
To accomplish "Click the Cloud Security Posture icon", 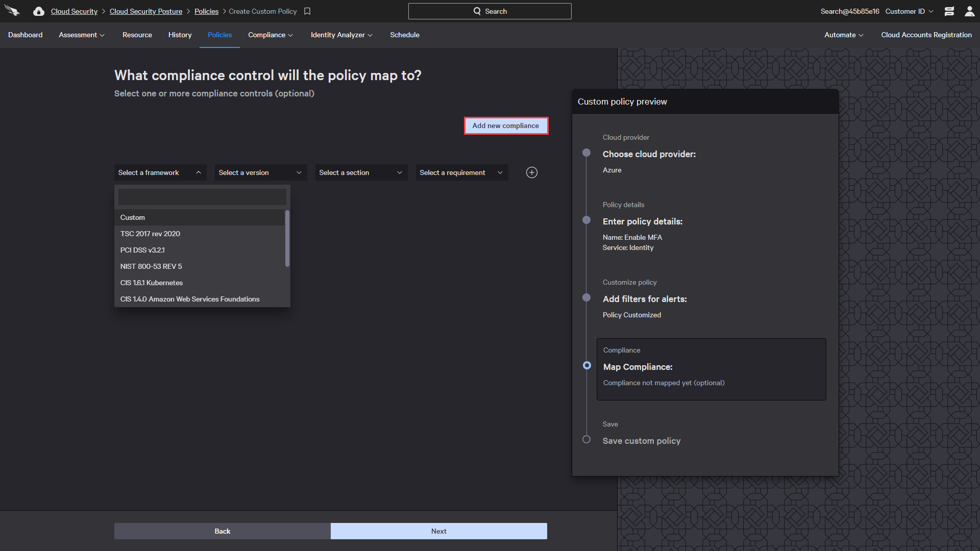I will pyautogui.click(x=38, y=11).
